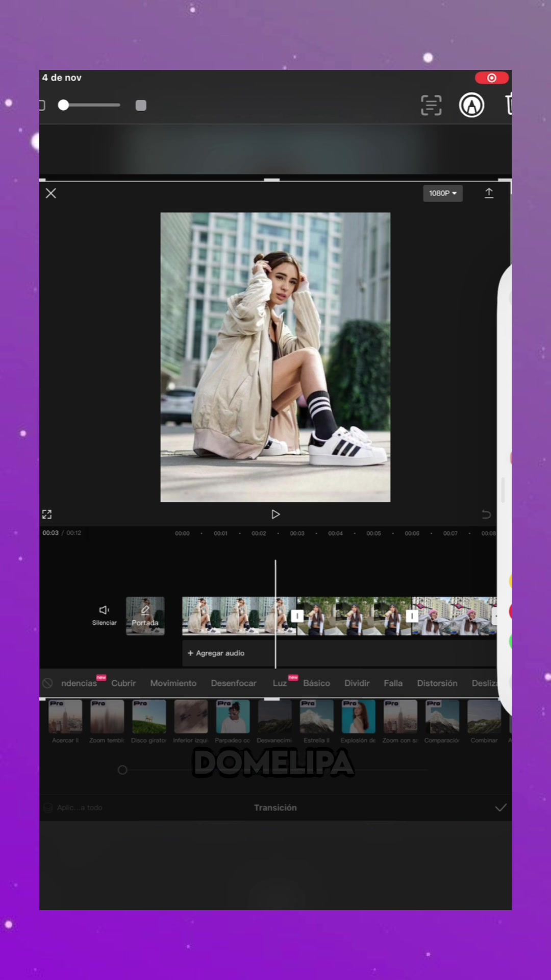This screenshot has height=980, width=551.
Task: Open the Luz transitions tab
Action: tap(280, 683)
